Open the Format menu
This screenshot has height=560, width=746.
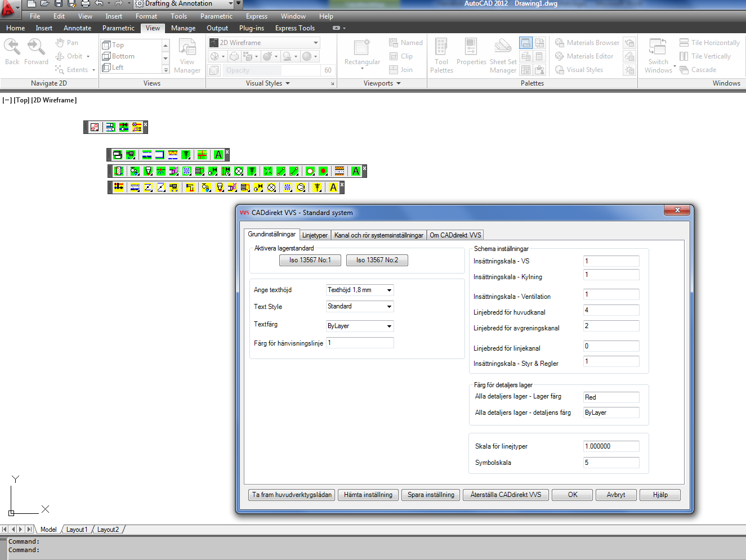[x=146, y=16]
